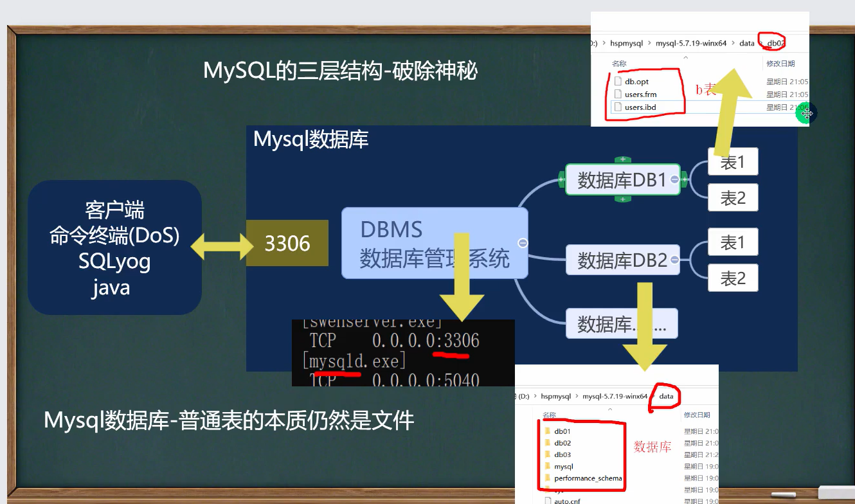Select the db.opt file icon
This screenshot has width=855, height=504.
tap(618, 82)
